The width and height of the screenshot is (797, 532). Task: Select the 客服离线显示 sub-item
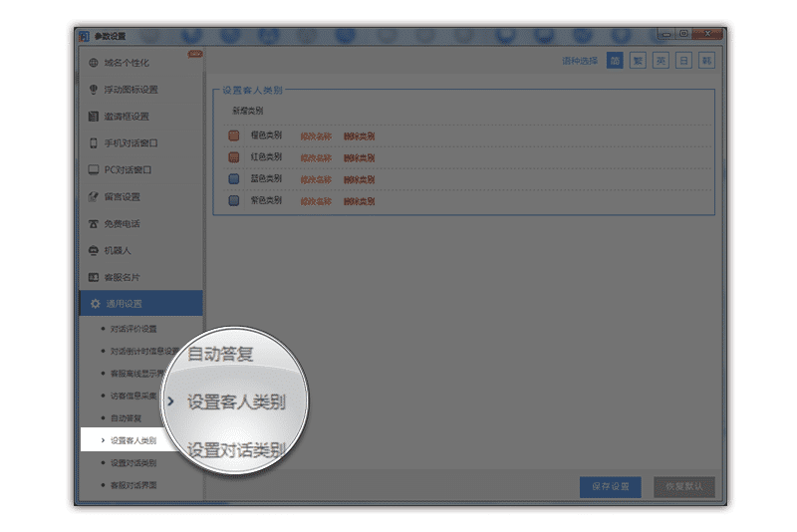click(x=137, y=374)
